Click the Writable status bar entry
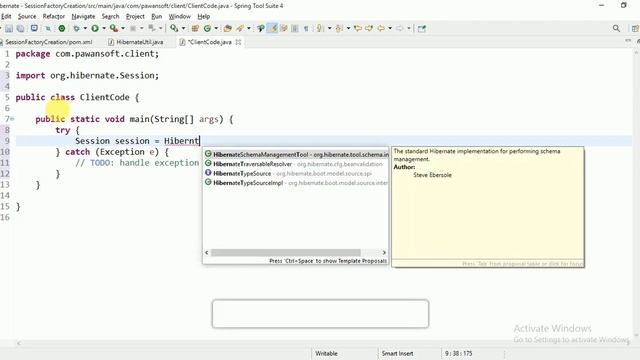 pos(326,353)
